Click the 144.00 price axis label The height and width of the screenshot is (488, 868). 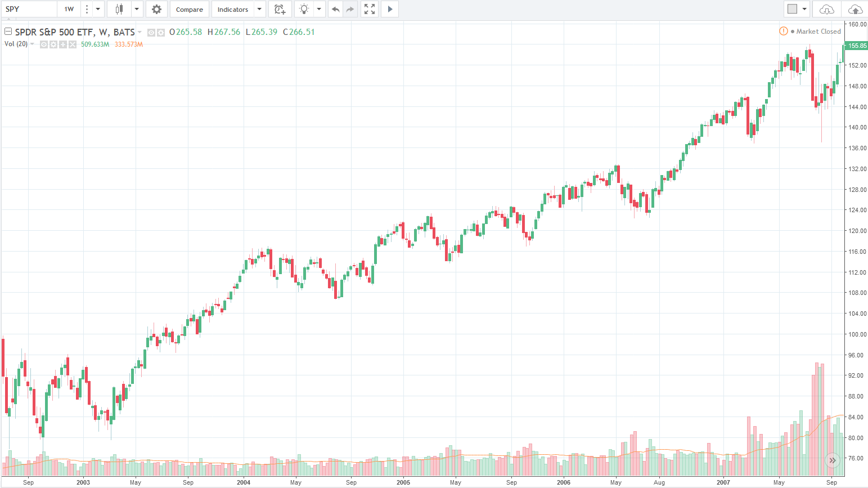(x=858, y=107)
